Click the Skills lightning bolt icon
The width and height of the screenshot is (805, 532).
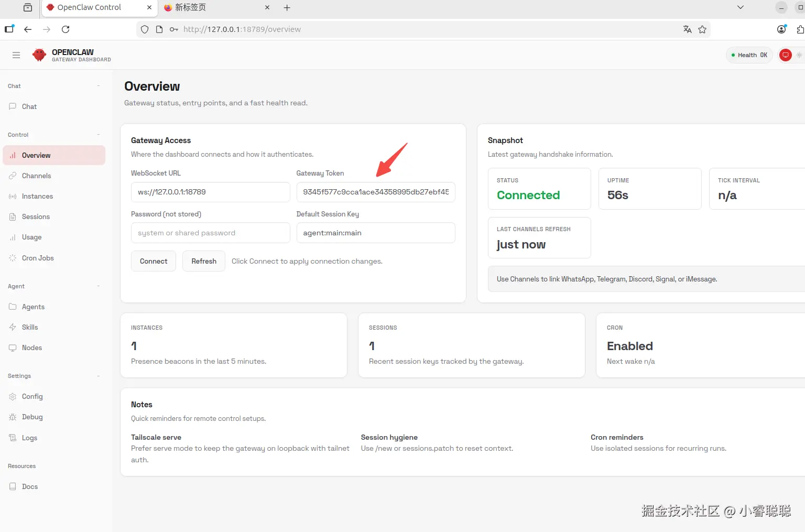tap(13, 327)
